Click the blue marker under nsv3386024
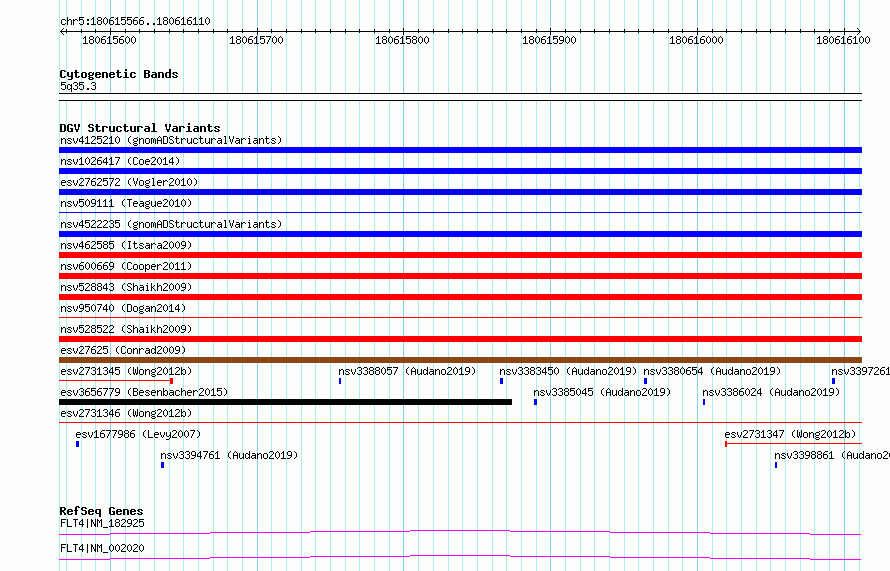The image size is (890, 571). point(704,402)
